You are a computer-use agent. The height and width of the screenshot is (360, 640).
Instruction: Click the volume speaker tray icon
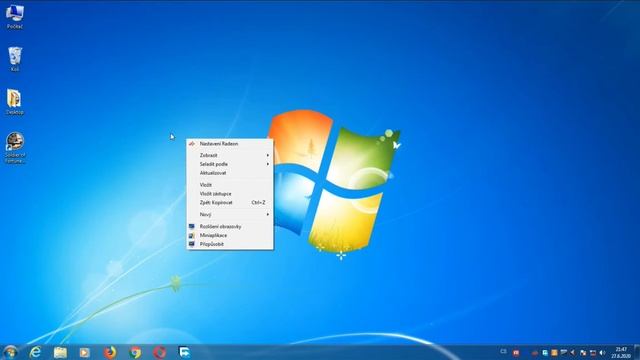[602, 353]
